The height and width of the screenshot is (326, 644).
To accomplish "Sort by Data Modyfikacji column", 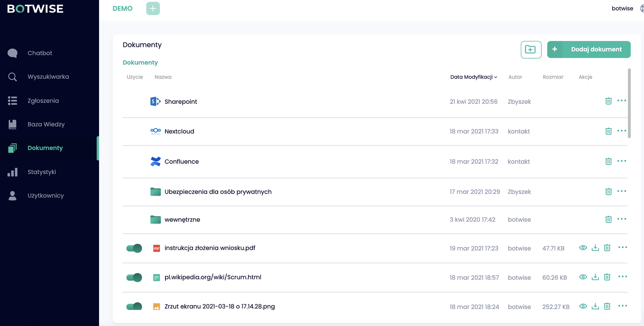I will coord(473,77).
